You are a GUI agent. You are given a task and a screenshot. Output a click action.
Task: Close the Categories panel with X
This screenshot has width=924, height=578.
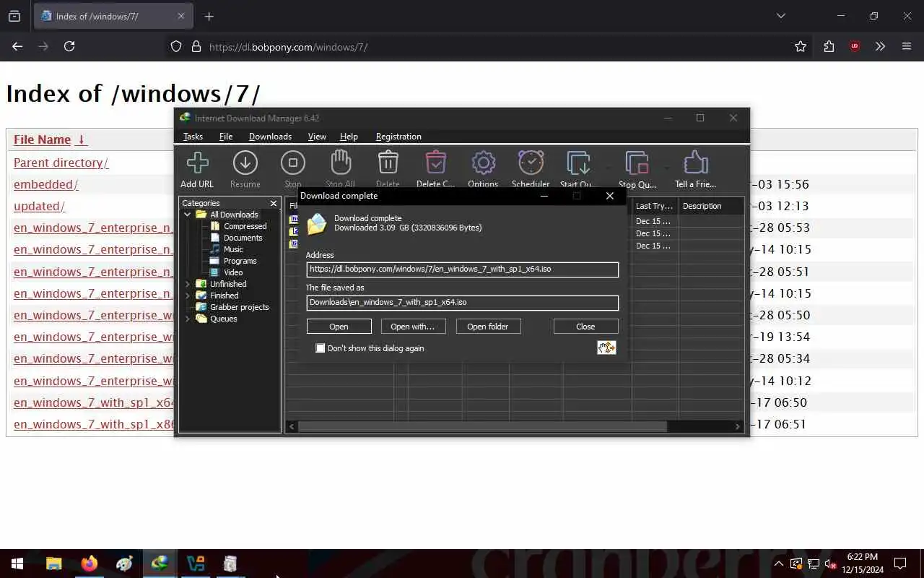274,204
